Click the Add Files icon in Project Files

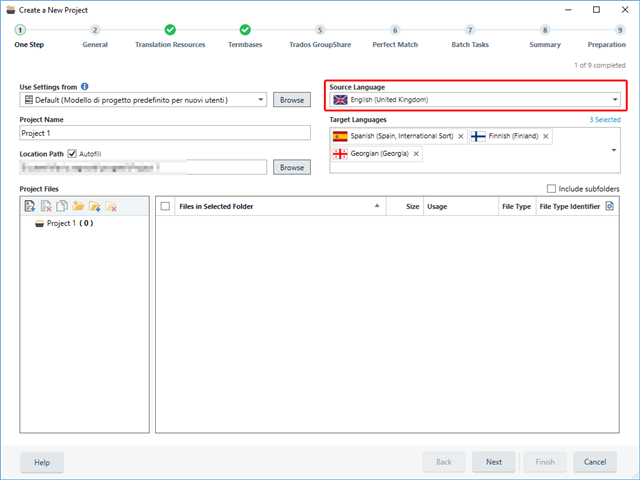pyautogui.click(x=30, y=206)
